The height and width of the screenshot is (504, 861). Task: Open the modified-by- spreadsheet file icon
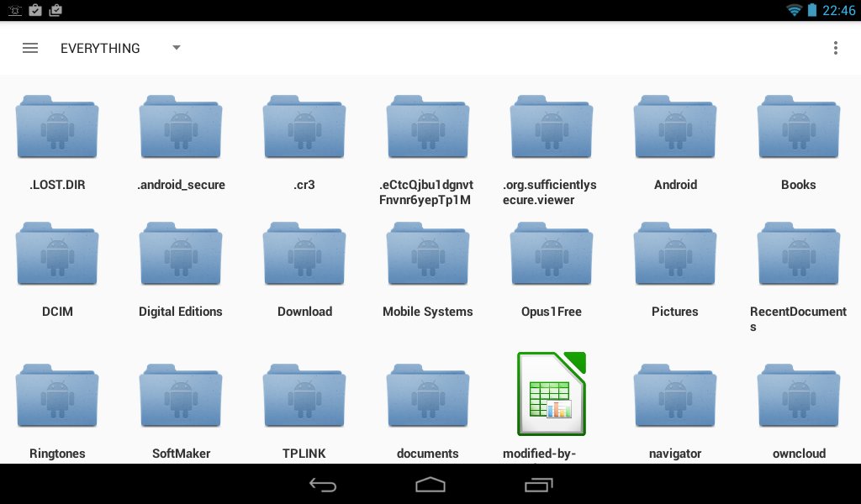(552, 394)
